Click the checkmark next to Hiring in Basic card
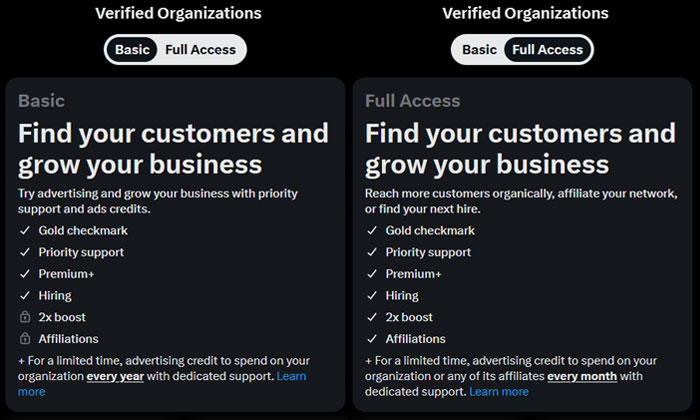Viewport: 700px width, 420px height. coord(25,295)
